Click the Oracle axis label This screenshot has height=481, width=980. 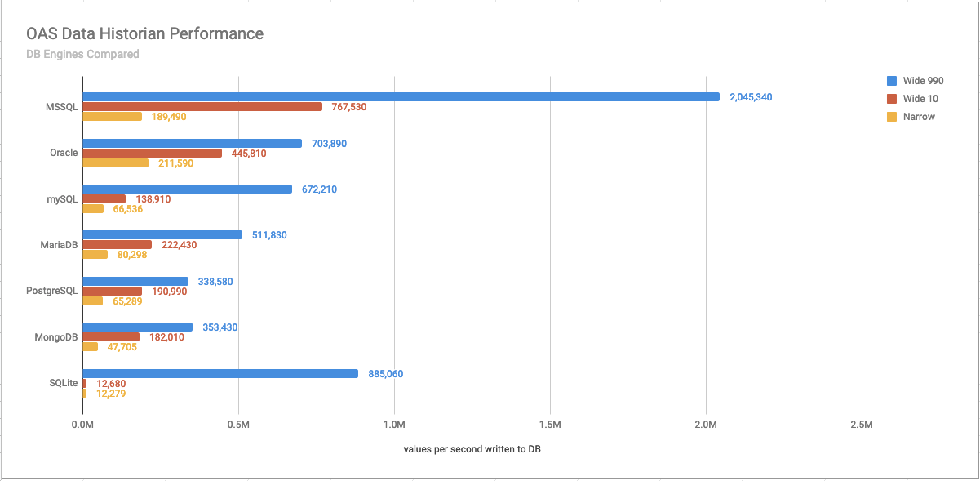coord(64,153)
